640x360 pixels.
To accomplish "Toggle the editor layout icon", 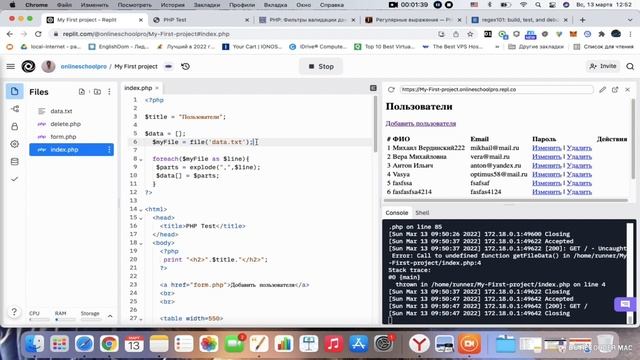I will pos(373,88).
